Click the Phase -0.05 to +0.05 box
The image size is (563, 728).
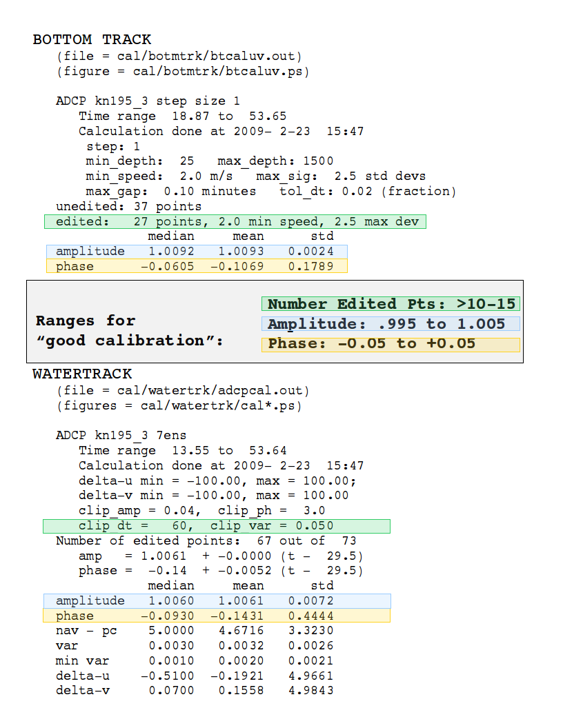[x=391, y=344]
